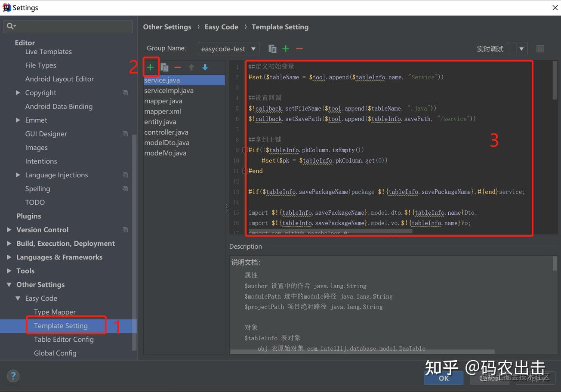Viewport: 561px width, 392px height.
Task: Duplicate the easycode-test group via copy icon
Action: point(272,49)
